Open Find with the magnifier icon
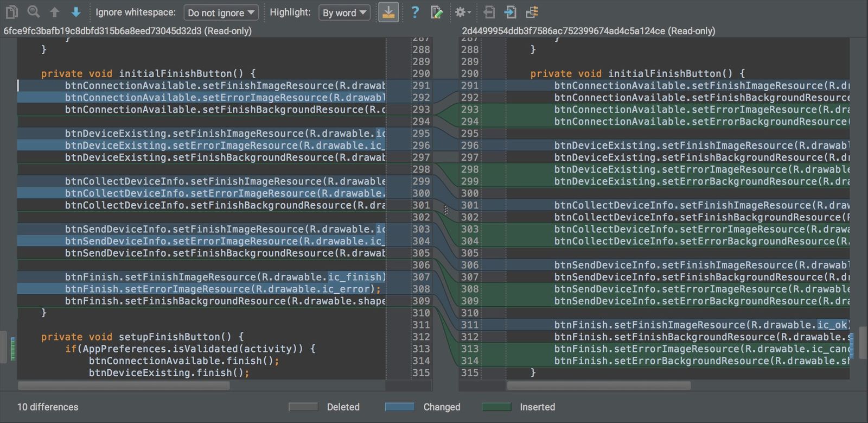Viewport: 868px width, 423px height. pyautogui.click(x=34, y=11)
